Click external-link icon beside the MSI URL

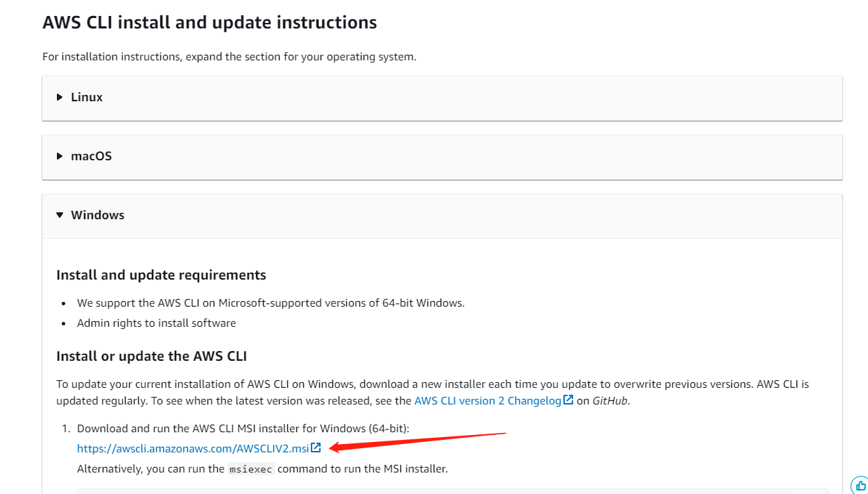point(316,448)
